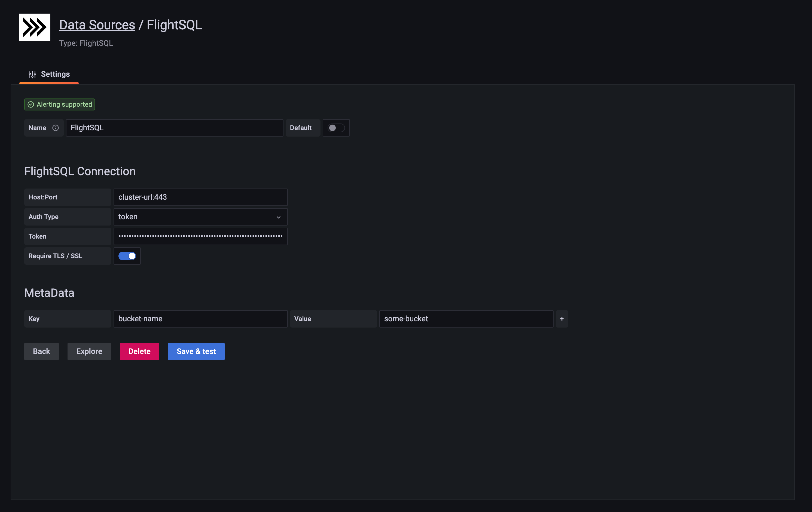Click the Settings tab sliders icon
This screenshot has height=512, width=812.
click(32, 75)
